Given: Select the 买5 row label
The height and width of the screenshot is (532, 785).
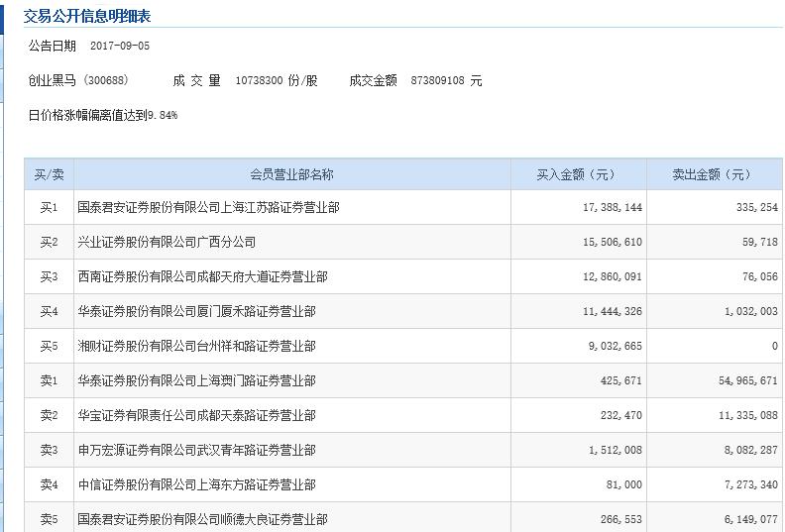Looking at the screenshot, I should coord(50,346).
